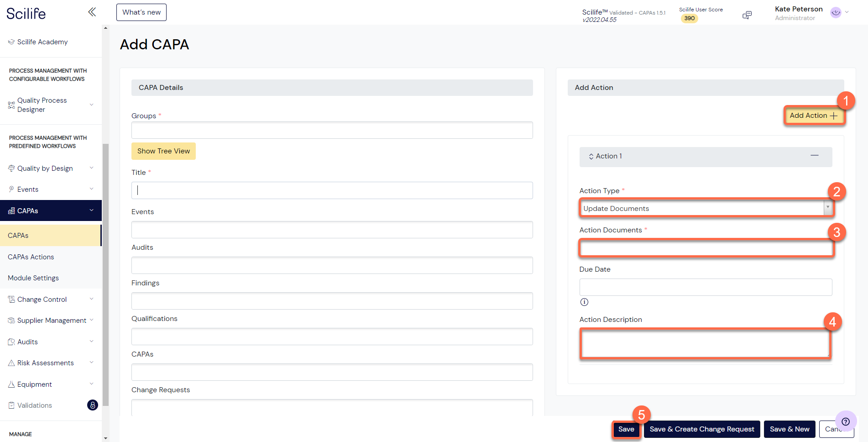This screenshot has height=442, width=868.
Task: Click the Due Date info icon
Action: point(584,302)
